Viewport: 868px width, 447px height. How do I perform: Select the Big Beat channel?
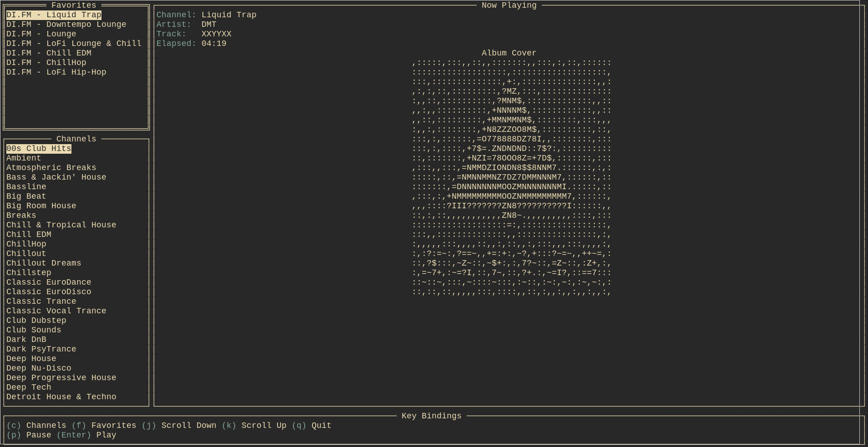click(x=26, y=196)
